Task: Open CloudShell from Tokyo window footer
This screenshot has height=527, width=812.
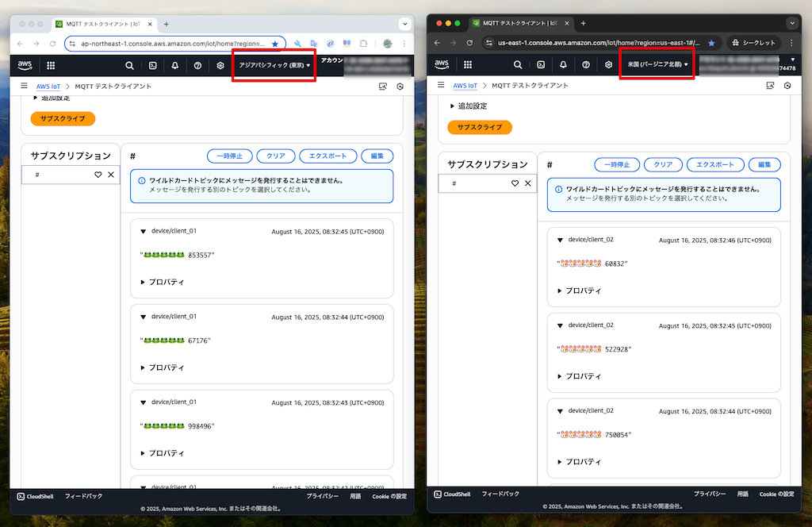Action: pos(35,496)
